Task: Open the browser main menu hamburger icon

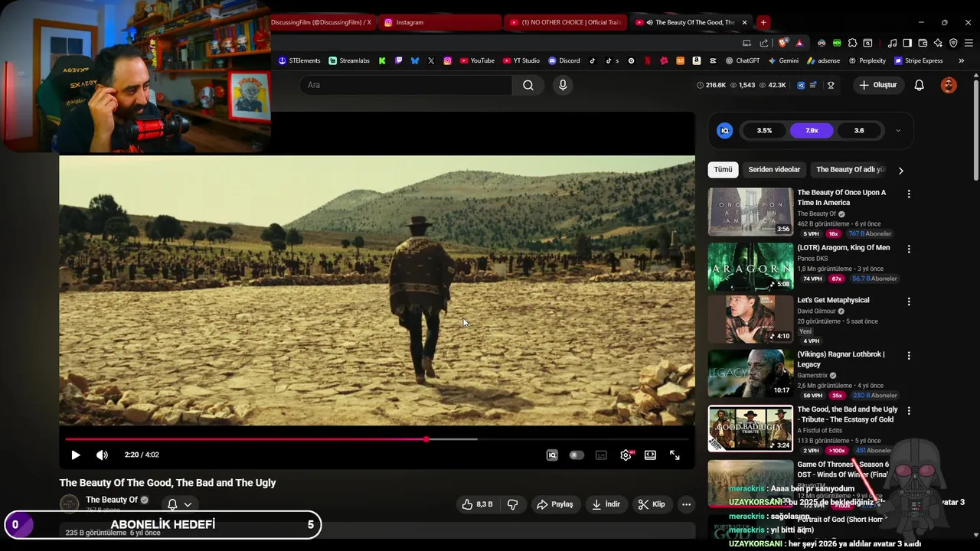Action: pos(969,43)
